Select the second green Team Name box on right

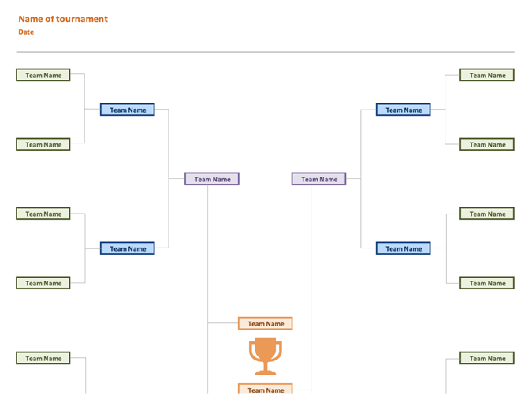(487, 144)
